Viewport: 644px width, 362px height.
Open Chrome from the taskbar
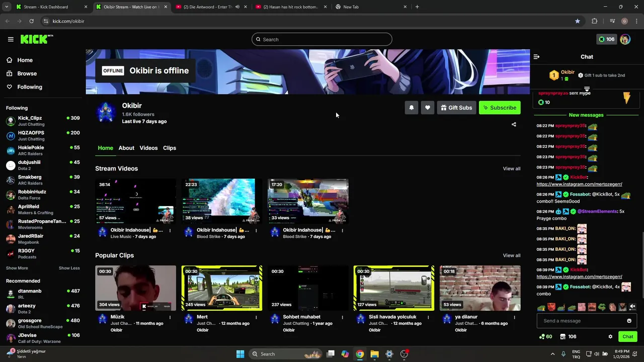pos(360,354)
